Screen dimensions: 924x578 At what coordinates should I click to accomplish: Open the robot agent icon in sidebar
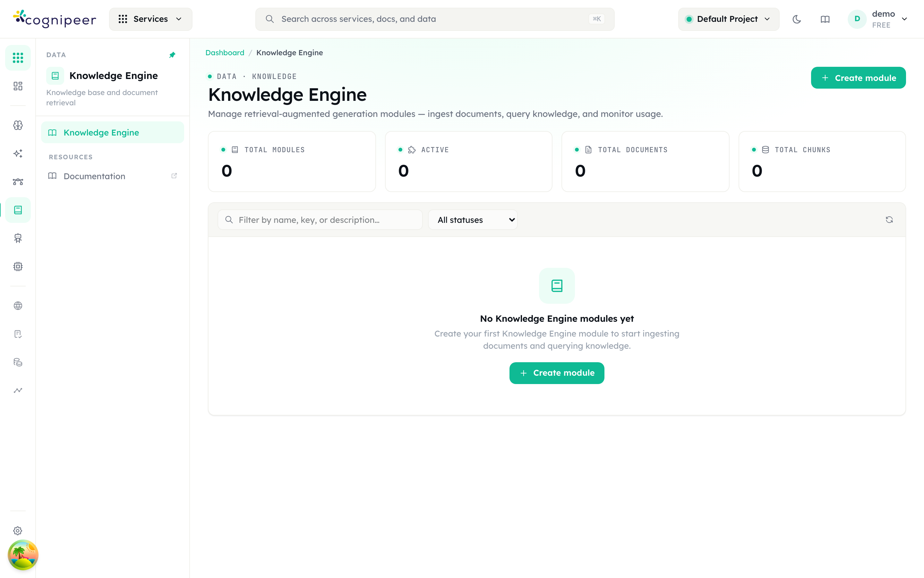18,238
